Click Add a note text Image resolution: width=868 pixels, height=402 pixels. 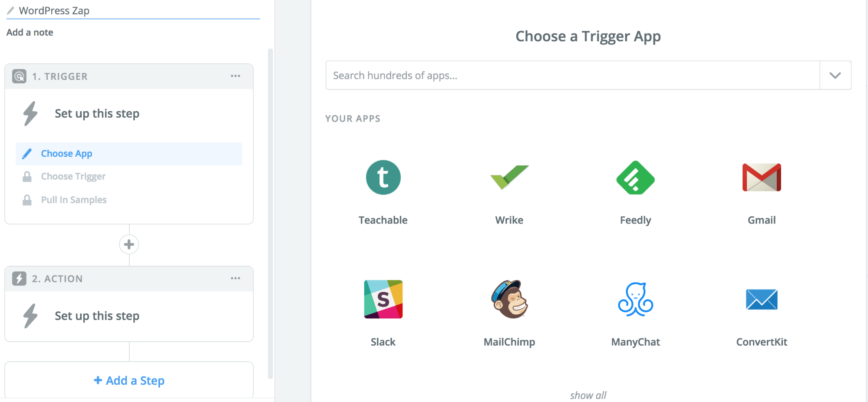pyautogui.click(x=30, y=33)
